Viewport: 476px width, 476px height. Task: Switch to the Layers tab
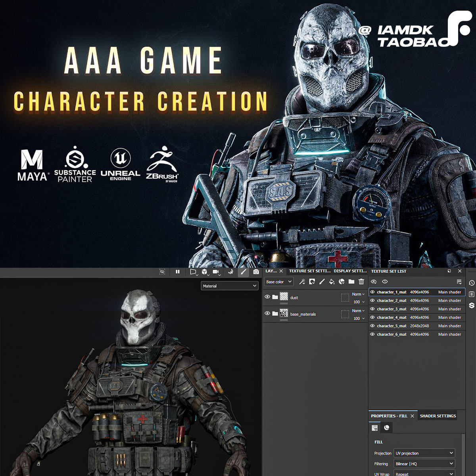point(271,271)
